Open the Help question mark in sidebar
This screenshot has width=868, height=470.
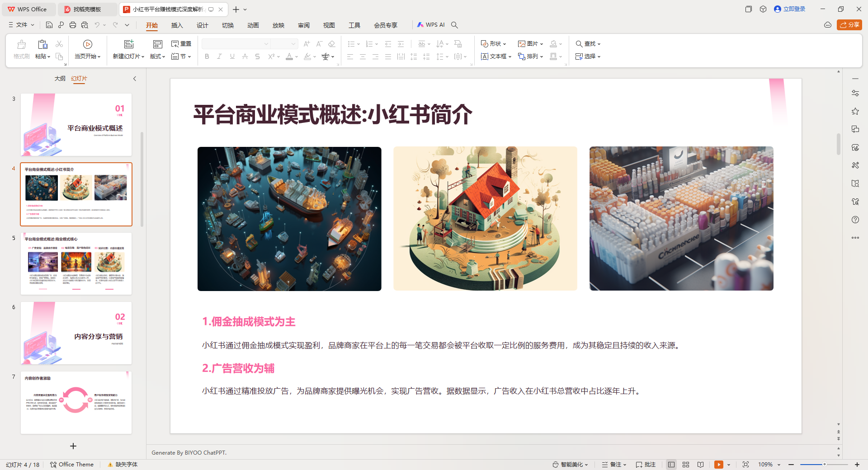click(x=855, y=220)
